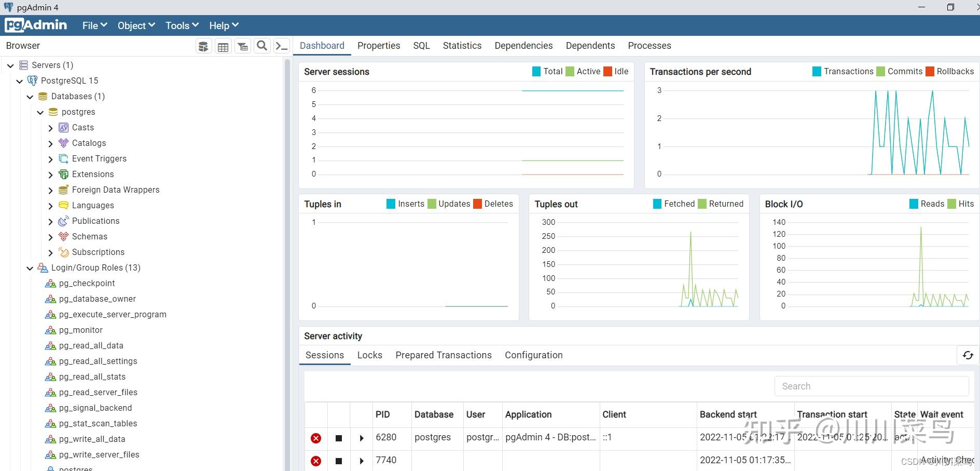Viewport: 980px width, 471px height.
Task: Click the Filtered Rows toolbar icon
Action: tap(242, 46)
